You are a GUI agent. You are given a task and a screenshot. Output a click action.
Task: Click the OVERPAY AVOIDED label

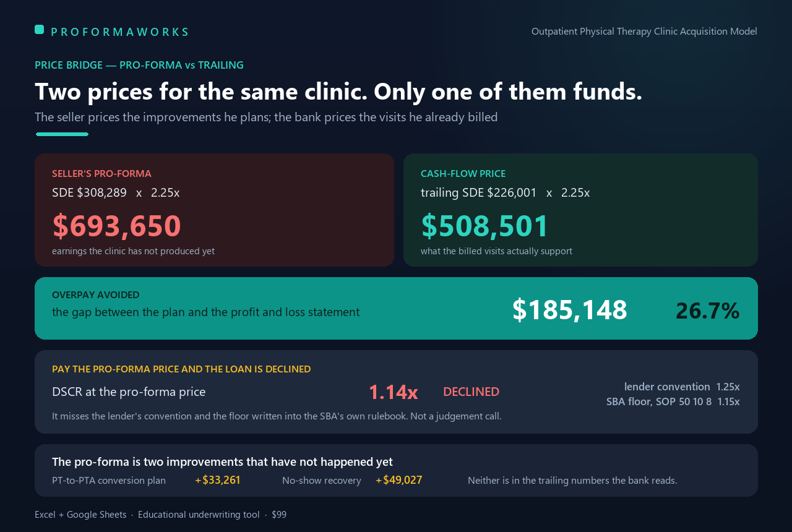coord(96,295)
